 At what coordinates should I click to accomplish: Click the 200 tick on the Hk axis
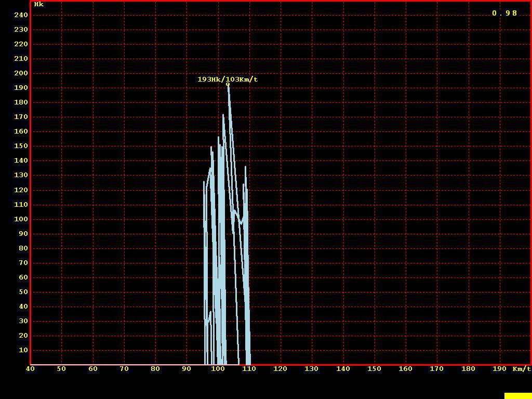pyautogui.click(x=21, y=73)
